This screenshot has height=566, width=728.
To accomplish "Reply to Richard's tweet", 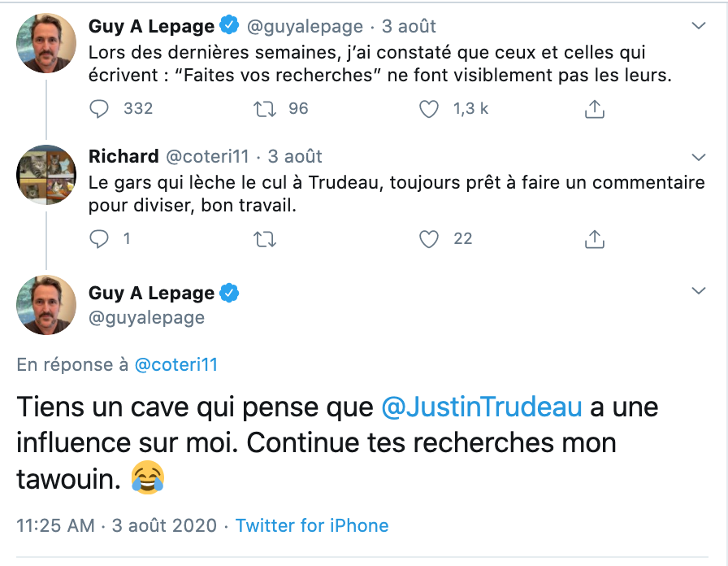I will [x=99, y=239].
